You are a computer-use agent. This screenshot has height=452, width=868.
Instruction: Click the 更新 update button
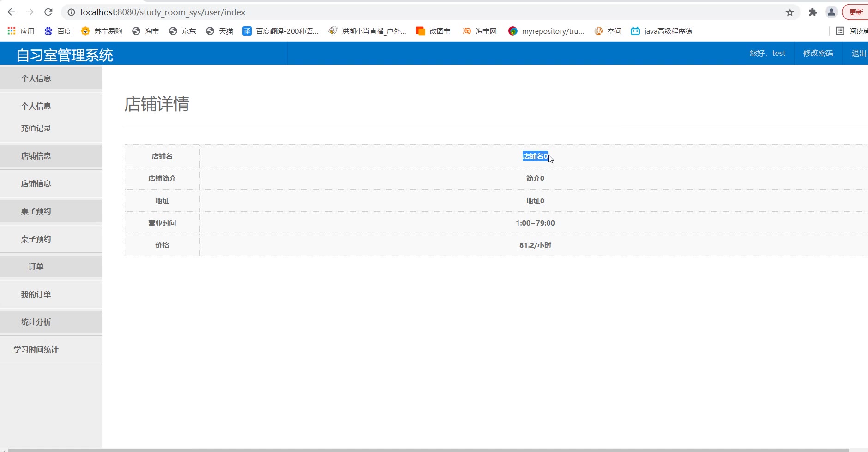pos(856,12)
